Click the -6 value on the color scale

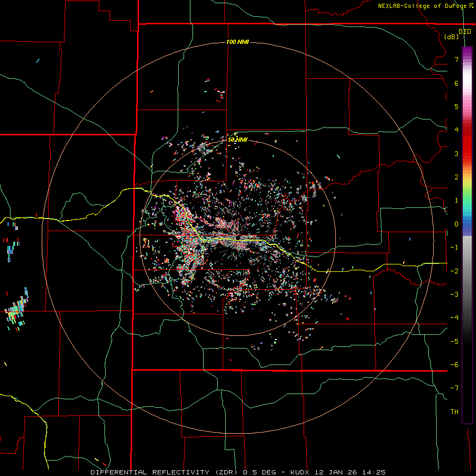point(454,364)
